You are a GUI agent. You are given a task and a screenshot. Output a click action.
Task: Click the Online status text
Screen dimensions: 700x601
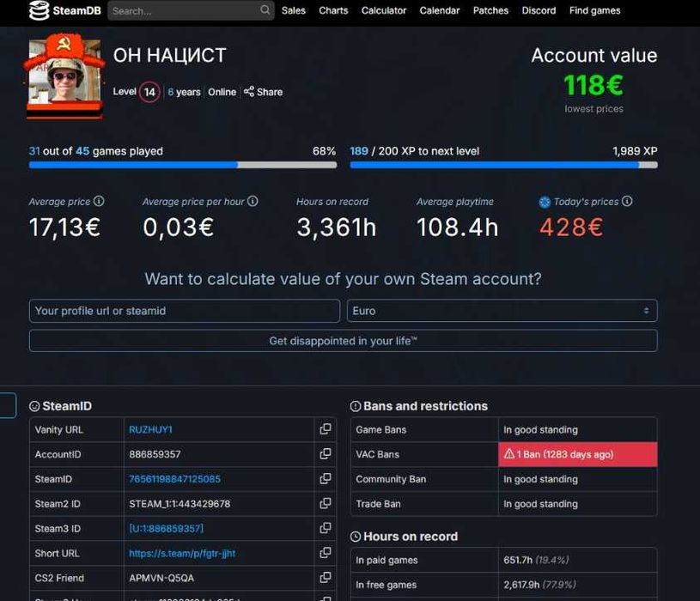tap(222, 92)
